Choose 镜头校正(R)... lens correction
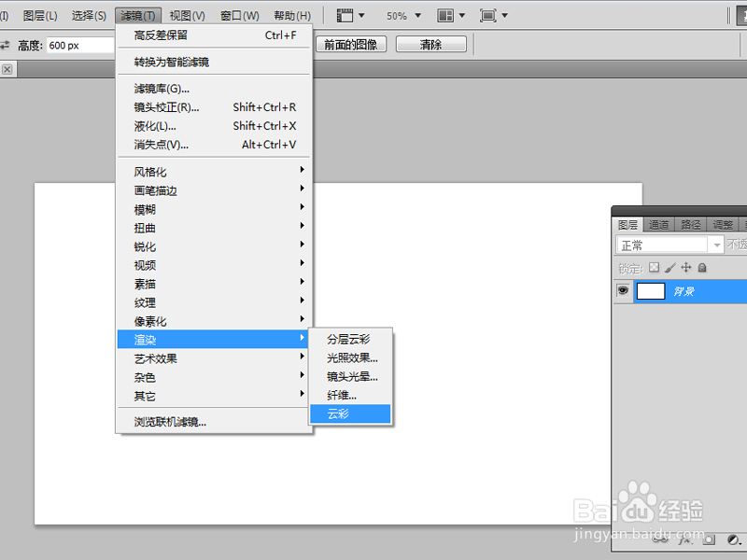747x560 pixels. click(x=215, y=107)
